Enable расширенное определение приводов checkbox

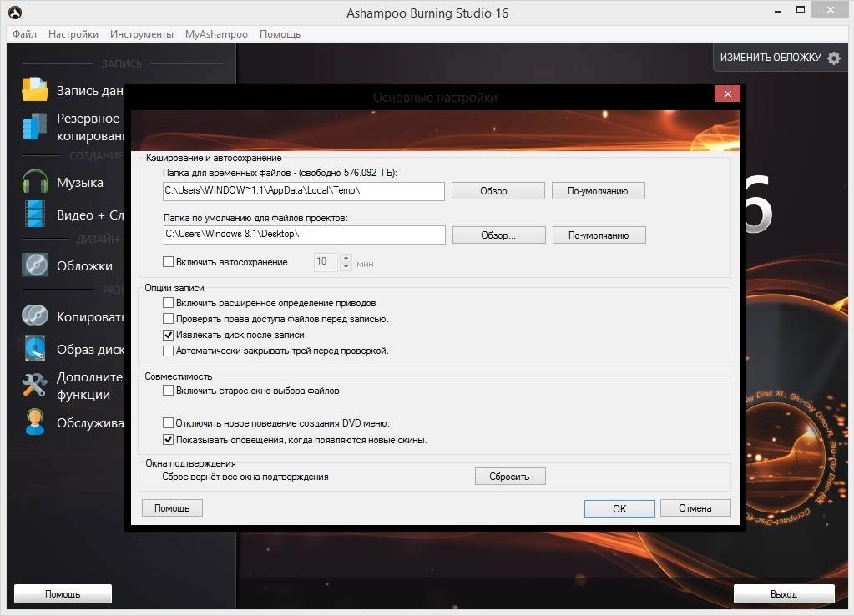pyautogui.click(x=169, y=302)
